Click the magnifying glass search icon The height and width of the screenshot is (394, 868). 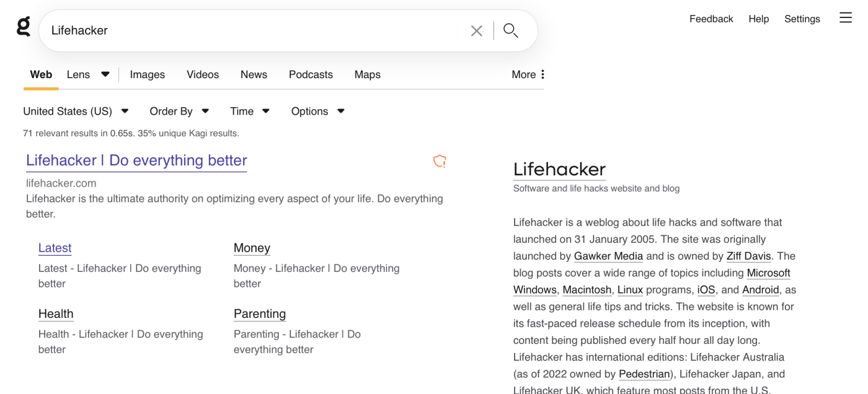pyautogui.click(x=510, y=30)
